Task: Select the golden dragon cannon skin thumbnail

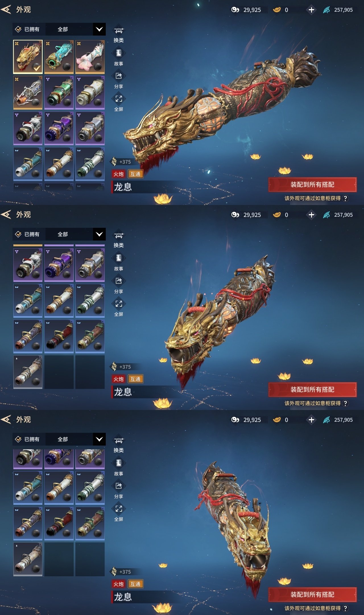Action: click(x=28, y=57)
